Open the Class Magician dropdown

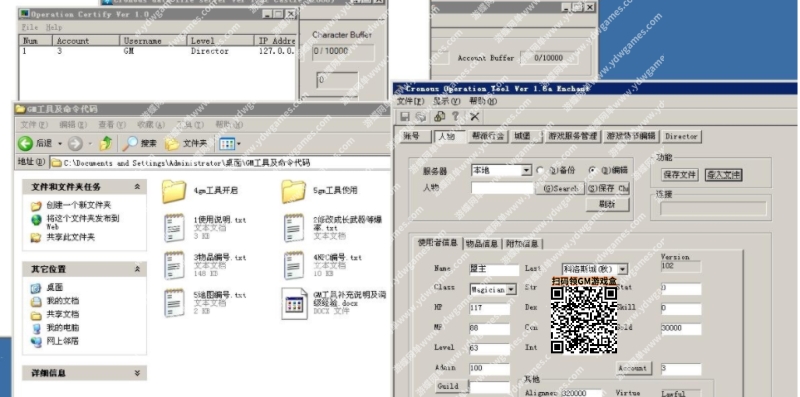click(511, 289)
